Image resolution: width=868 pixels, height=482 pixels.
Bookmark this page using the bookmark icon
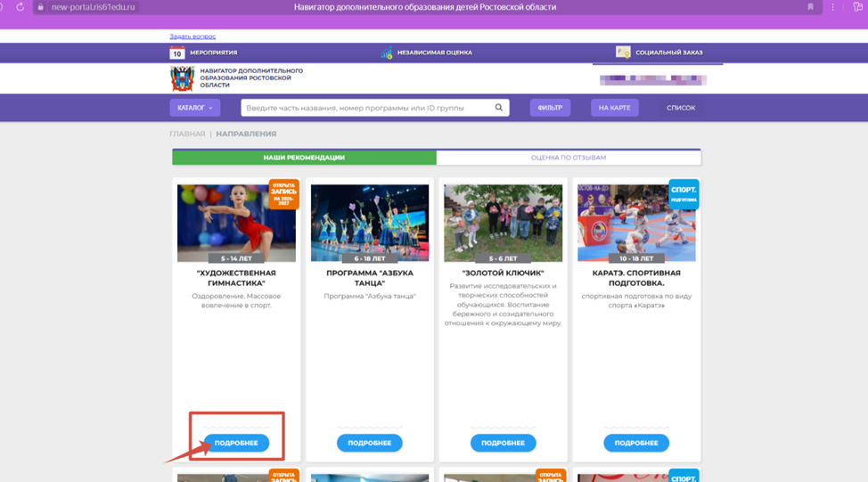coord(810,7)
